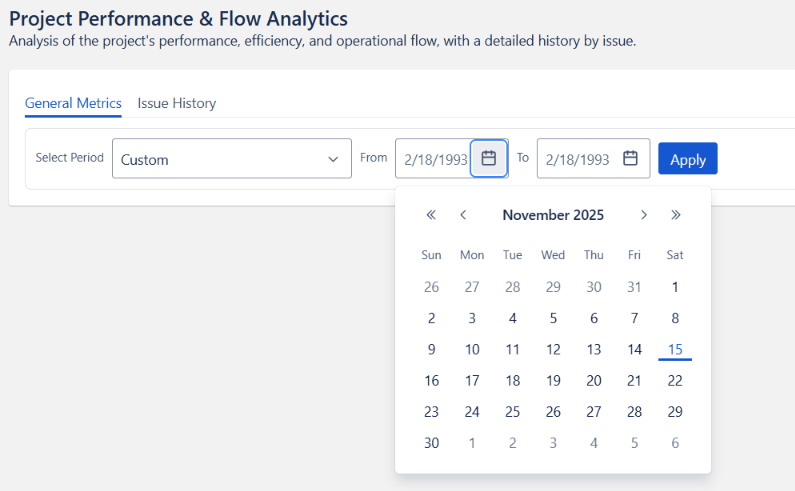This screenshot has width=795, height=491.
Task: Open the To date calendar picker icon
Action: click(x=630, y=159)
